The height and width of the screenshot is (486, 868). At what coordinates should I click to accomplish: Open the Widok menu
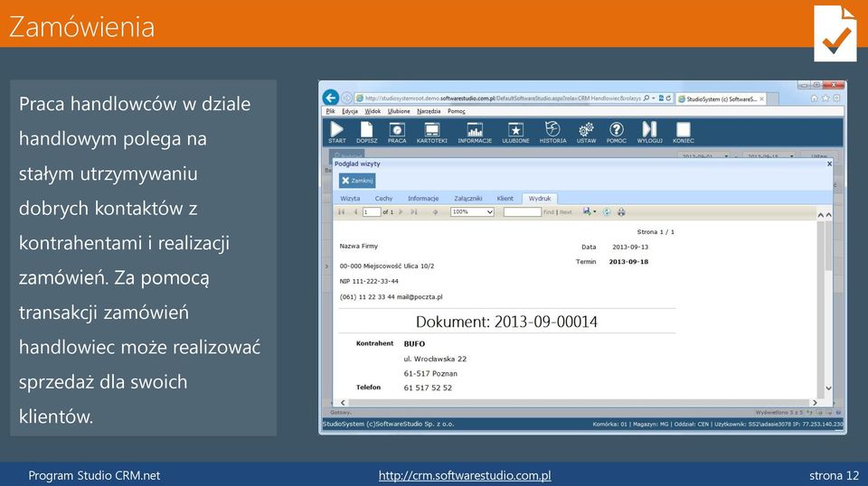373,111
